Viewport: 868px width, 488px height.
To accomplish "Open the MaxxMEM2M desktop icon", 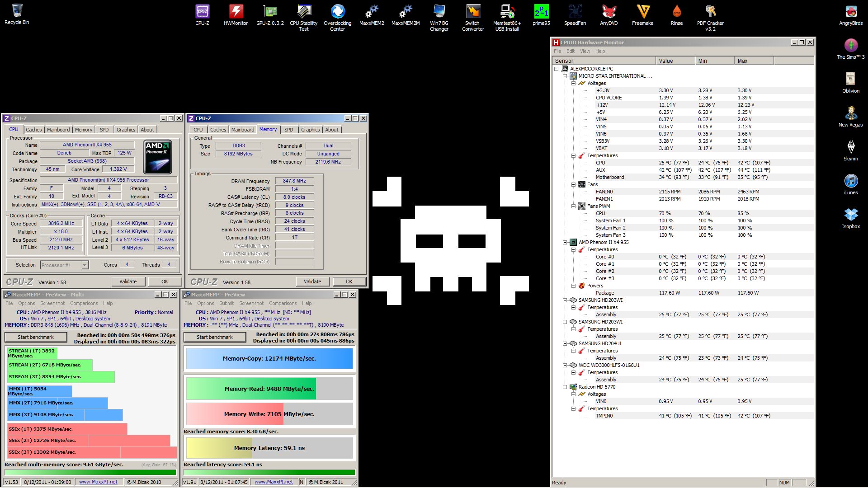I will pyautogui.click(x=406, y=14).
